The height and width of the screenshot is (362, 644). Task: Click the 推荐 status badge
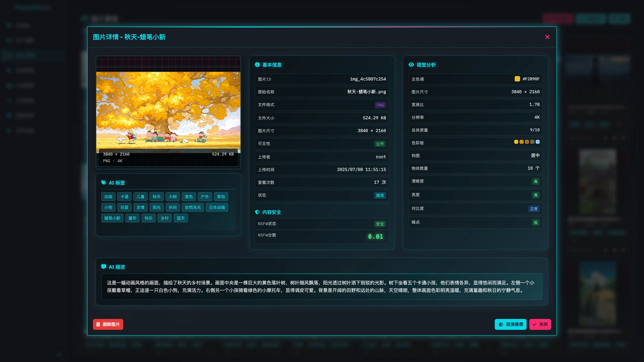tap(380, 195)
